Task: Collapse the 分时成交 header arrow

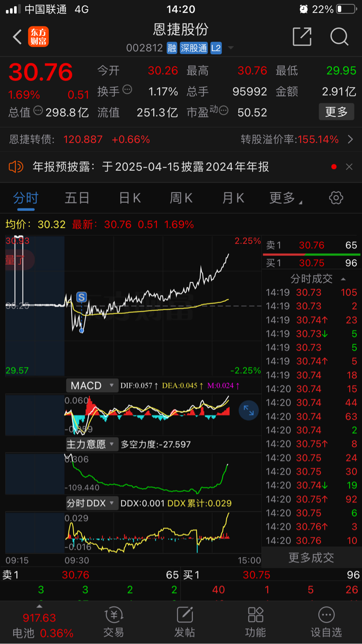Action: pyautogui.click(x=343, y=279)
